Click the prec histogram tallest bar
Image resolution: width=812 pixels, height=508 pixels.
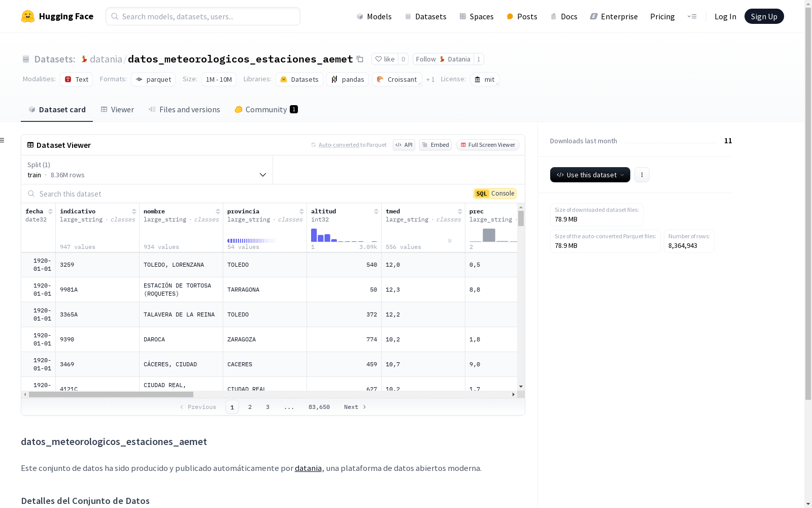tap(489, 235)
